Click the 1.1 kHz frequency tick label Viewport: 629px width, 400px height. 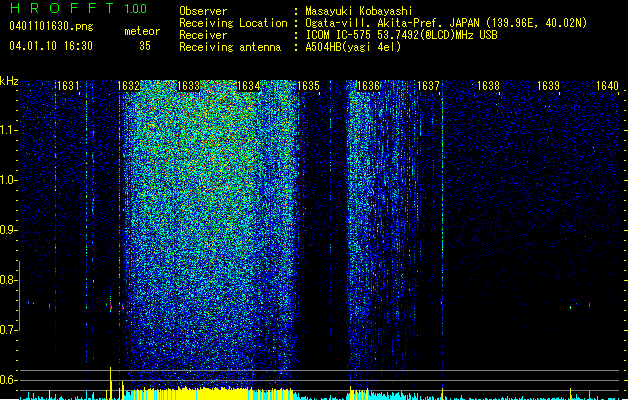click(x=8, y=130)
